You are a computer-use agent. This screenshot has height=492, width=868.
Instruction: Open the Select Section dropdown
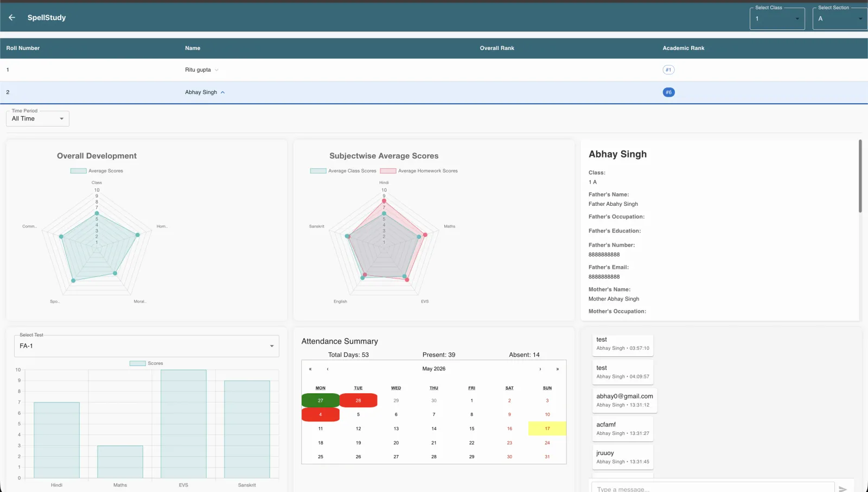click(x=840, y=18)
